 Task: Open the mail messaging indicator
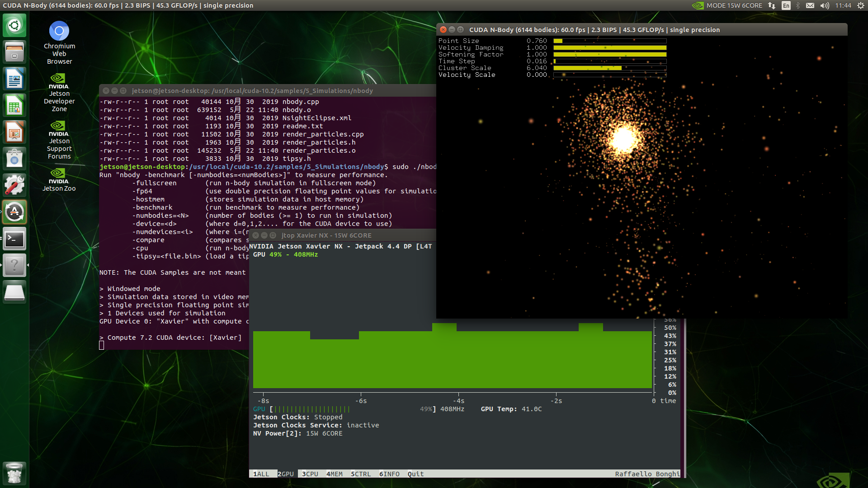(810, 5)
